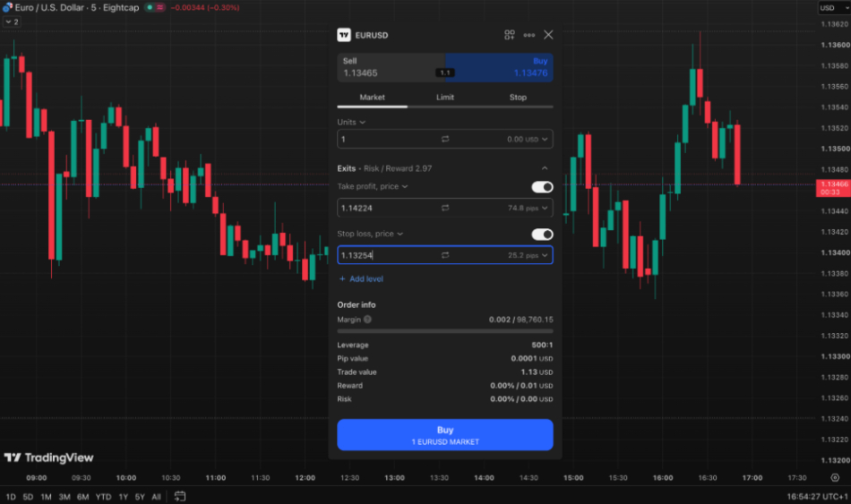The width and height of the screenshot is (851, 504).
Task: Click the swap icon in Take profit field
Action: tap(445, 208)
